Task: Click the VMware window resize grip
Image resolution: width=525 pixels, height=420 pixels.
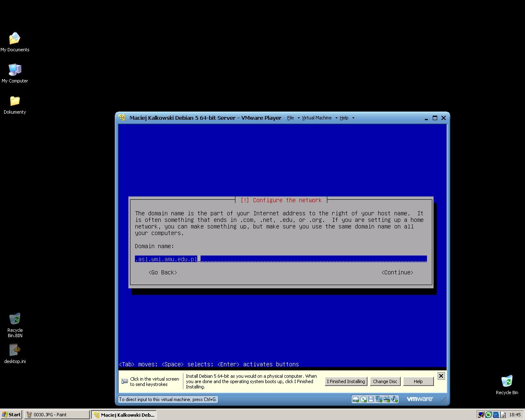Action: click(x=445, y=399)
